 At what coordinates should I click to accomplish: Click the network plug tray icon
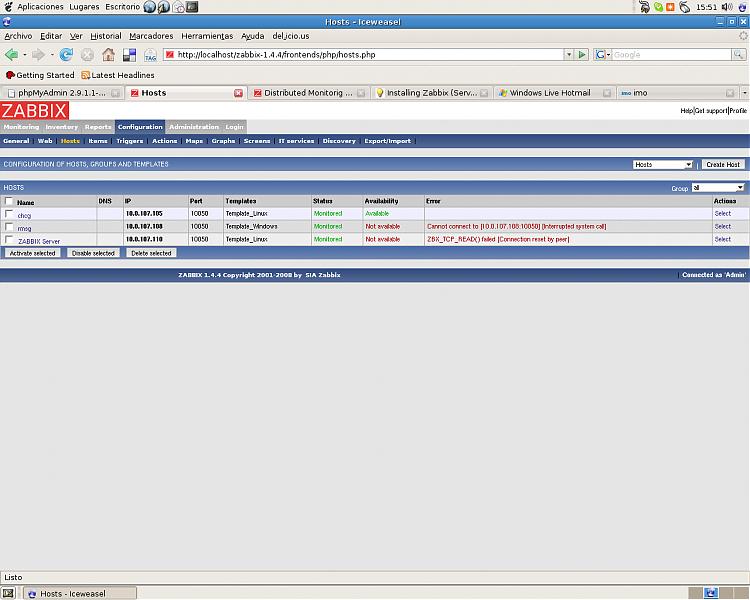(x=645, y=7)
